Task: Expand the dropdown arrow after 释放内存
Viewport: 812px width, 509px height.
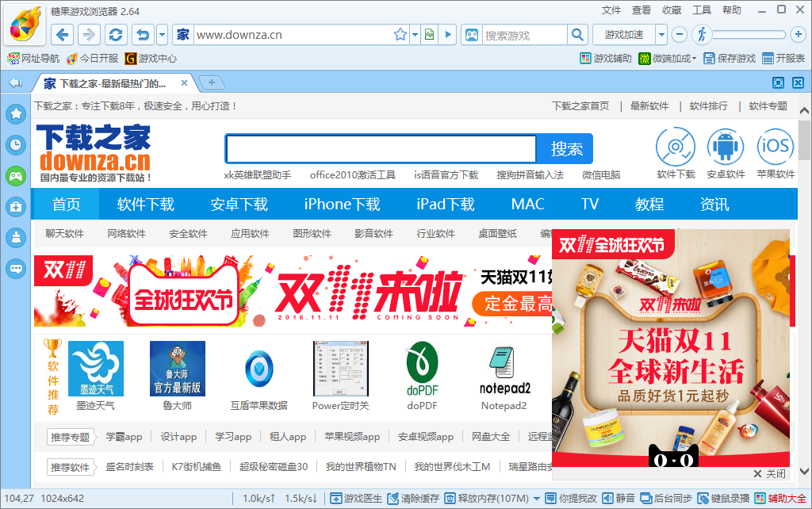Action: coord(537,499)
